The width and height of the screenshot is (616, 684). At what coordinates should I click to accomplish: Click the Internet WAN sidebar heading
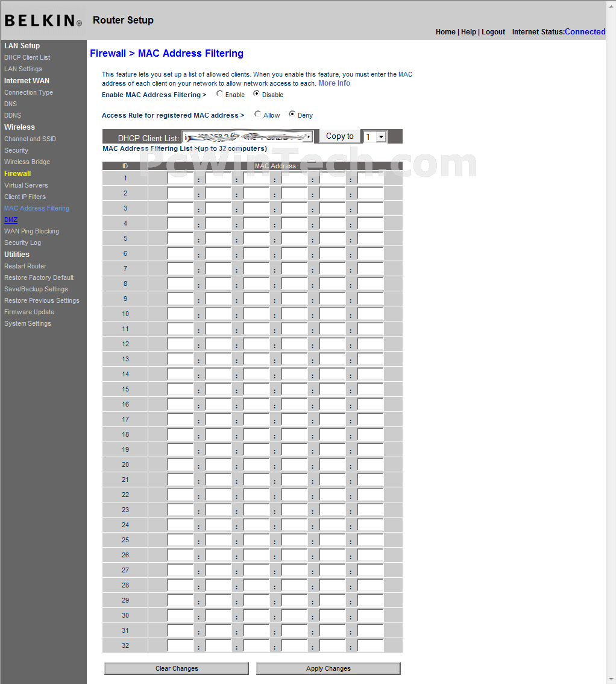(x=27, y=81)
